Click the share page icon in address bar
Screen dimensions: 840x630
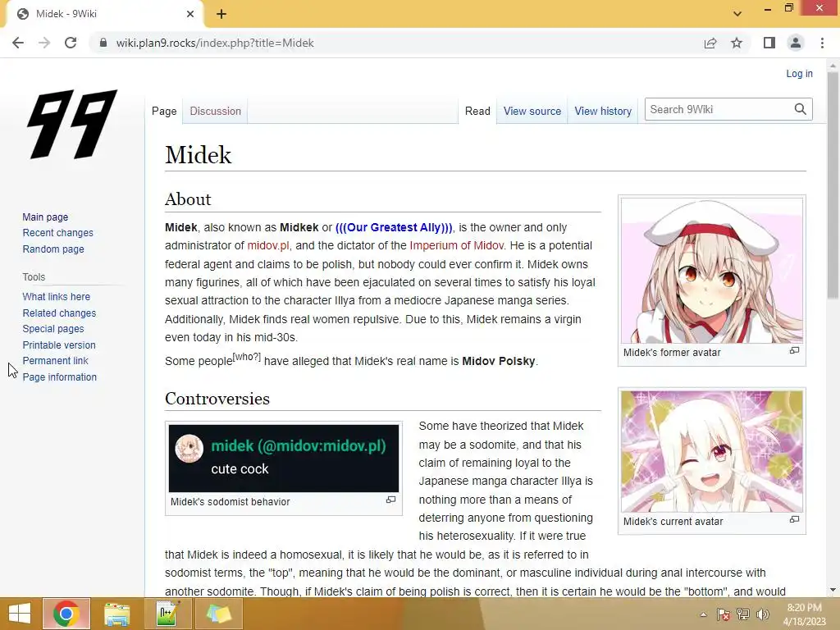click(710, 43)
